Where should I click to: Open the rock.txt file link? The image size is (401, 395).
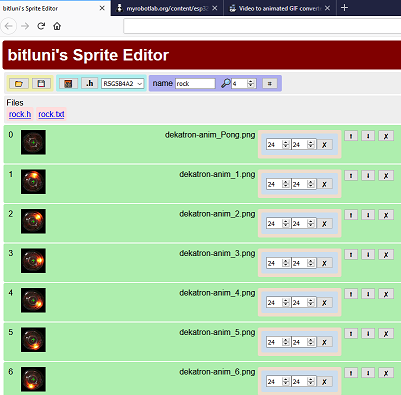(51, 114)
